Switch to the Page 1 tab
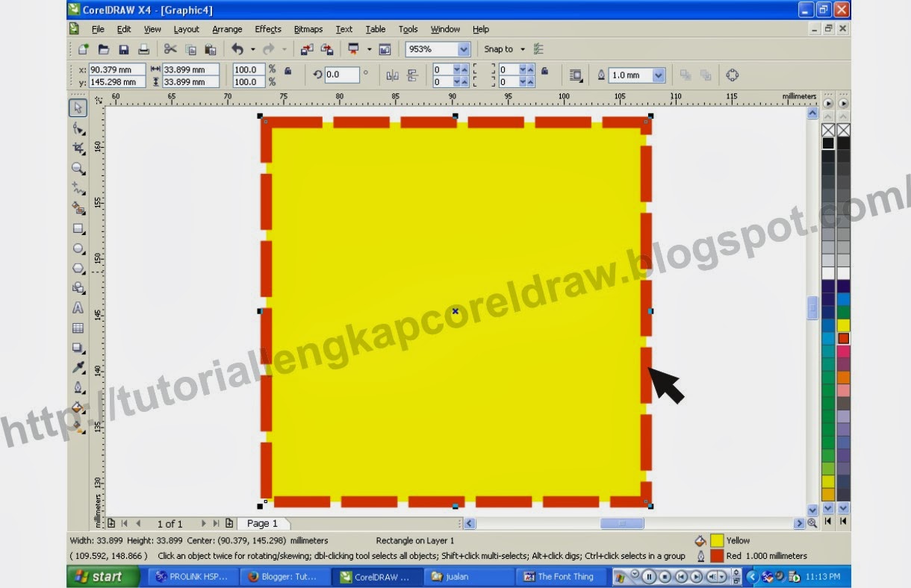This screenshot has height=588, width=911. [x=263, y=523]
